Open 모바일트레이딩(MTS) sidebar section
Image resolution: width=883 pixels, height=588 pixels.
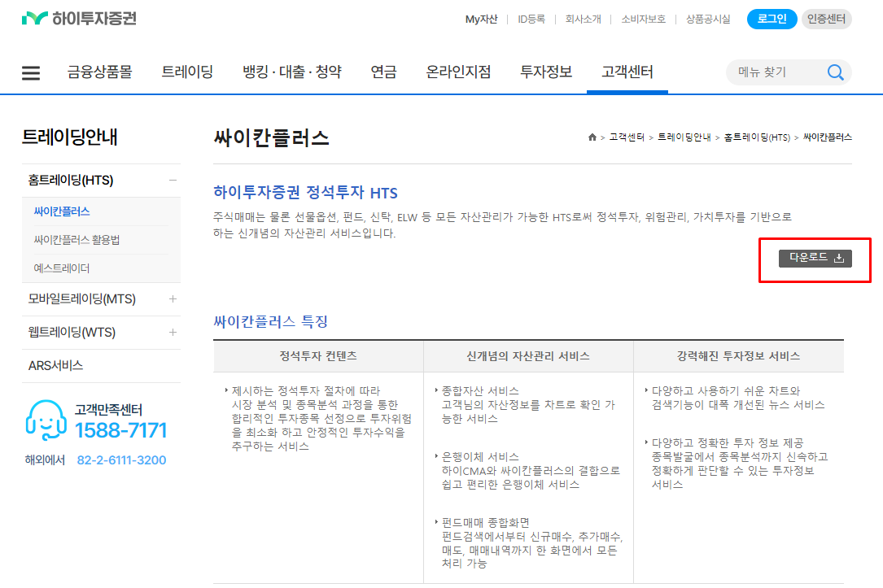pyautogui.click(x=82, y=298)
